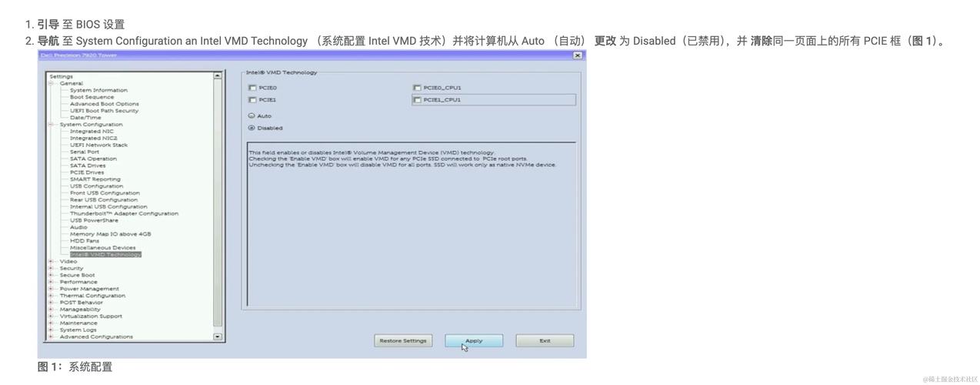
Task: Select Intel VMD Technology tree item
Action: tap(105, 255)
